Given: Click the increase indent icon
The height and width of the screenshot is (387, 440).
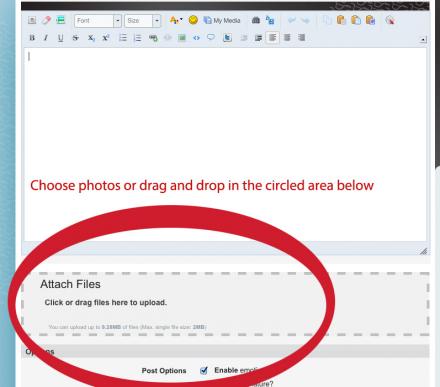Looking at the screenshot, I should point(258,38).
